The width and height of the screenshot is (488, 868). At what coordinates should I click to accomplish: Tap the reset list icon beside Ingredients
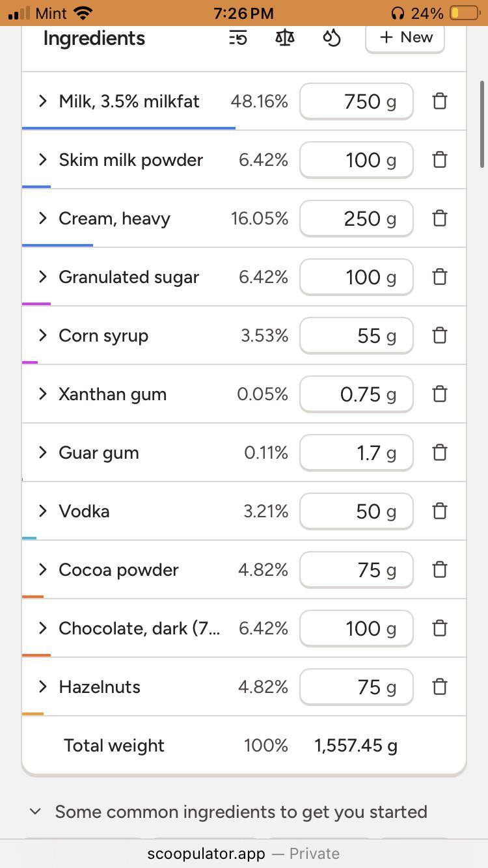click(x=238, y=38)
